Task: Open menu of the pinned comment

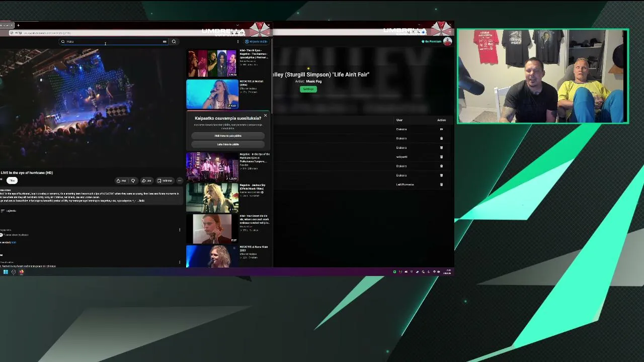Action: [x=180, y=230]
